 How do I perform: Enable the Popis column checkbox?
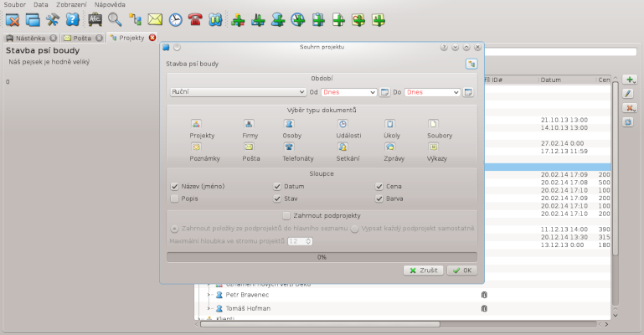tap(174, 198)
